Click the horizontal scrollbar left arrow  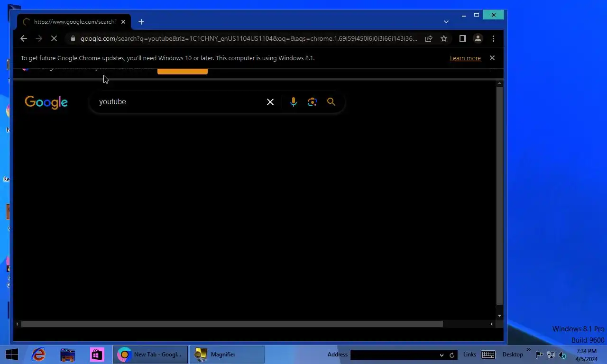click(18, 324)
